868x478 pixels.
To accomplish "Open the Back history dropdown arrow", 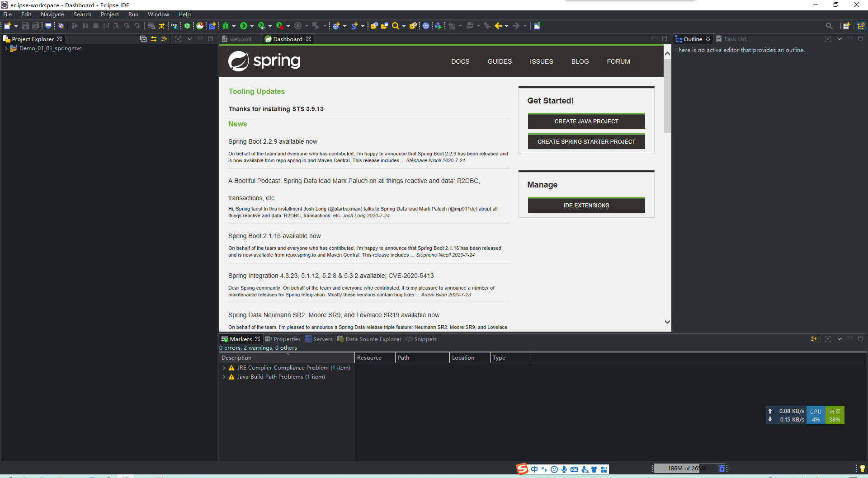I will (506, 26).
